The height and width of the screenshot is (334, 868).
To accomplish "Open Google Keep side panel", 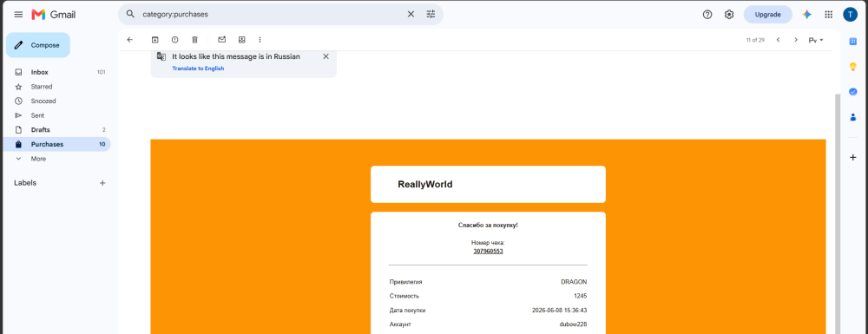I will (853, 66).
